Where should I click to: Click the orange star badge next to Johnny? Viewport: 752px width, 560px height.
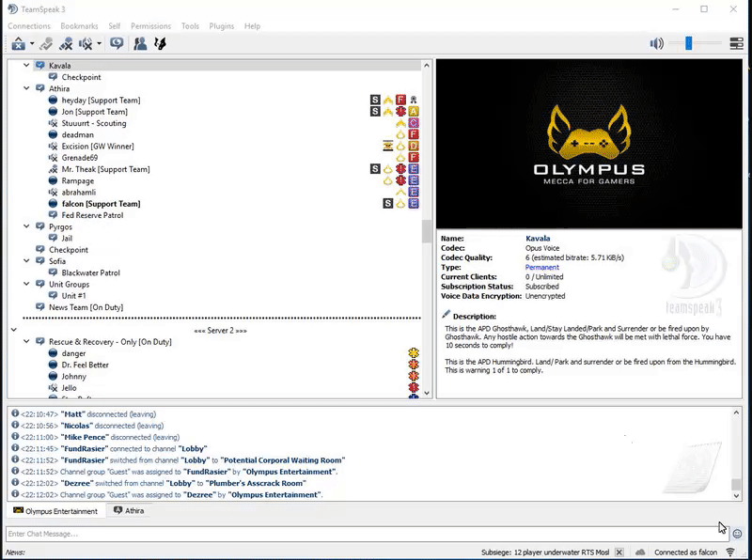pos(414,376)
